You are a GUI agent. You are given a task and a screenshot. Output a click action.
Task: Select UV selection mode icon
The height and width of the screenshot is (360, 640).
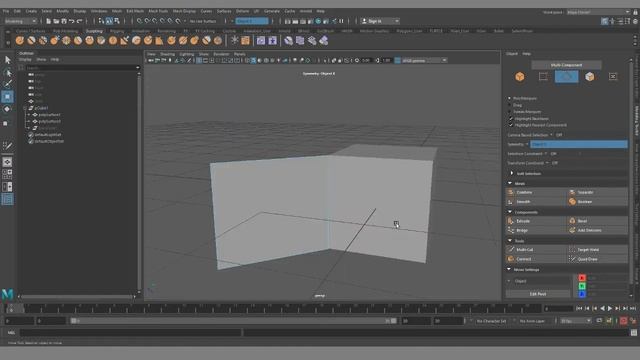tap(613, 77)
